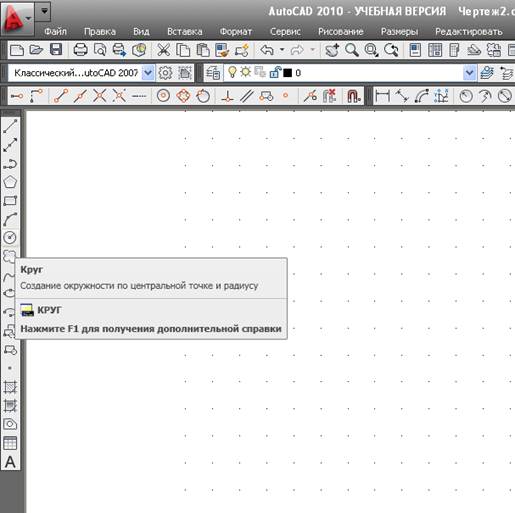Click the Paste clipboard icon
The height and width of the screenshot is (513, 515).
[202, 50]
